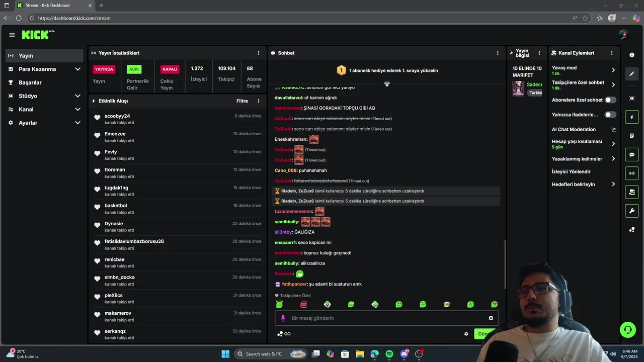Click the info icon in right sidebar

coord(632,55)
